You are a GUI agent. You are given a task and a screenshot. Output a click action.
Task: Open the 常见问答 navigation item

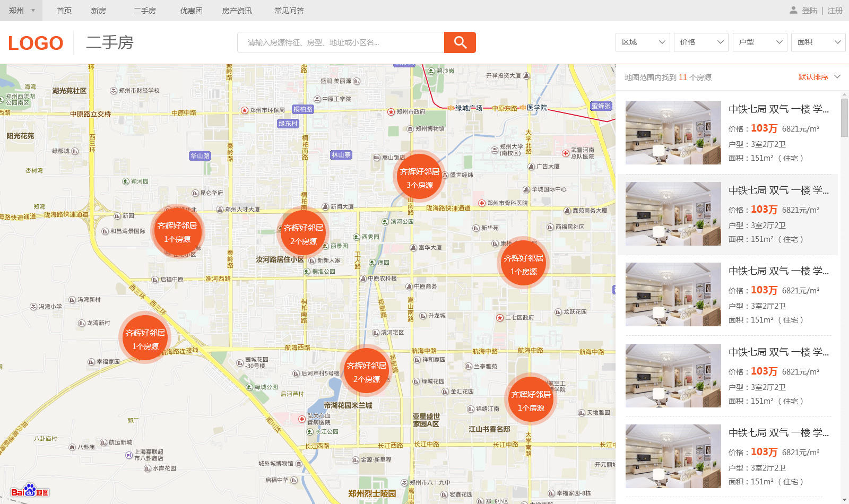[289, 11]
